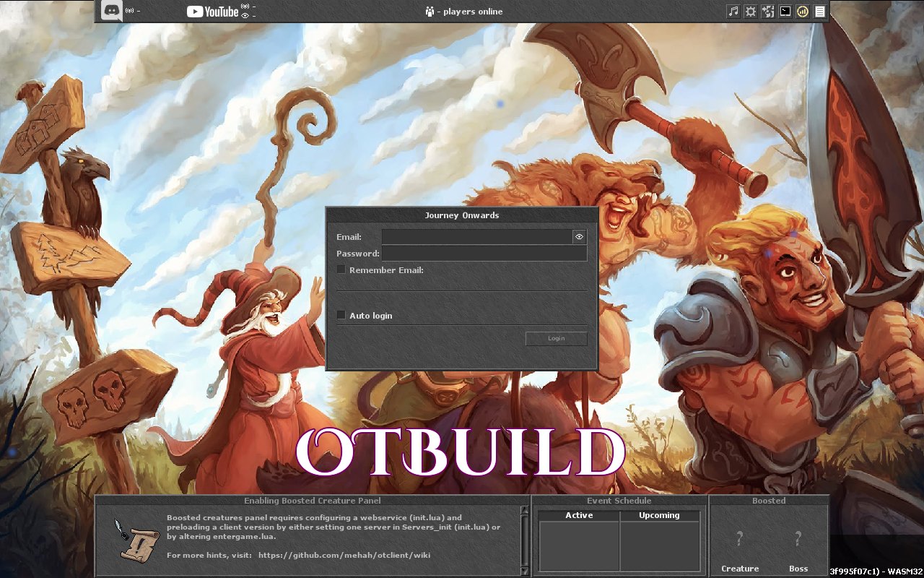
Task: Open the YouTube logo link
Action: pyautogui.click(x=212, y=11)
